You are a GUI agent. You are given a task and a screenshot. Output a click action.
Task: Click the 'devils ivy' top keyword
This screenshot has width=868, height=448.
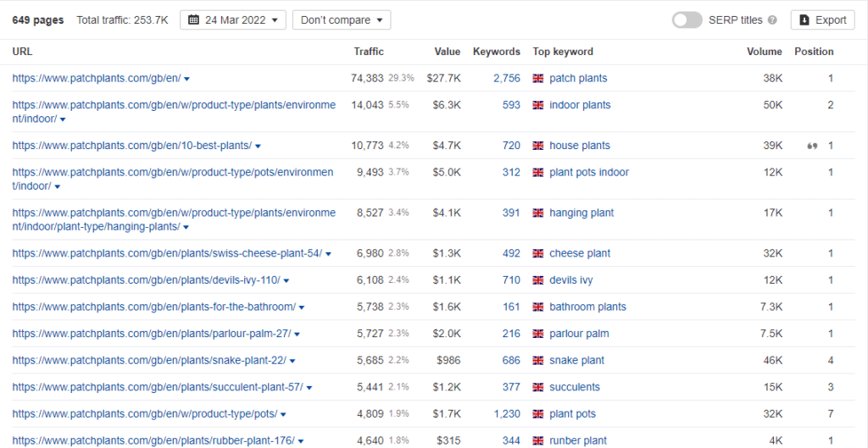pyautogui.click(x=571, y=280)
